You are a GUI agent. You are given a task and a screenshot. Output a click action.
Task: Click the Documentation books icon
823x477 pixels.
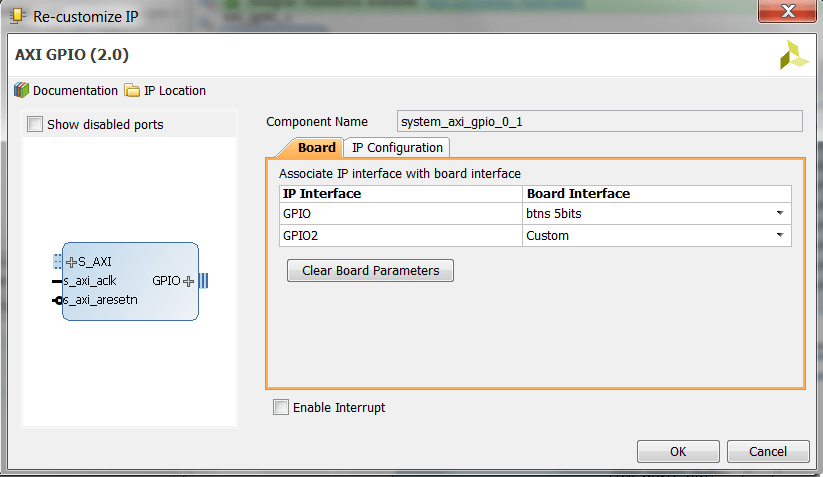(21, 90)
